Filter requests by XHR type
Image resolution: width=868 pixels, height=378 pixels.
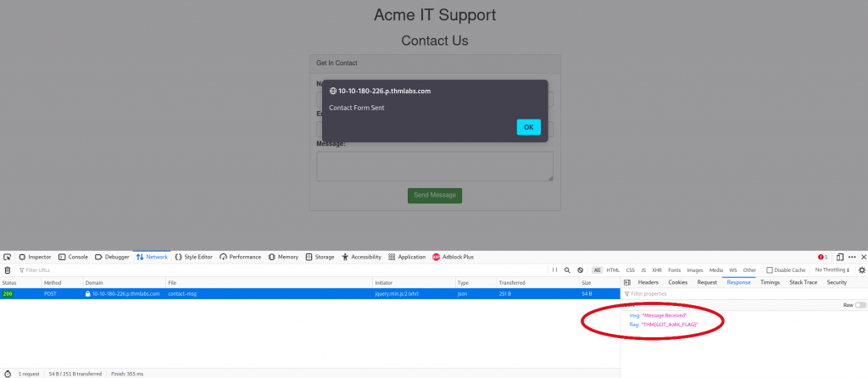(x=657, y=270)
